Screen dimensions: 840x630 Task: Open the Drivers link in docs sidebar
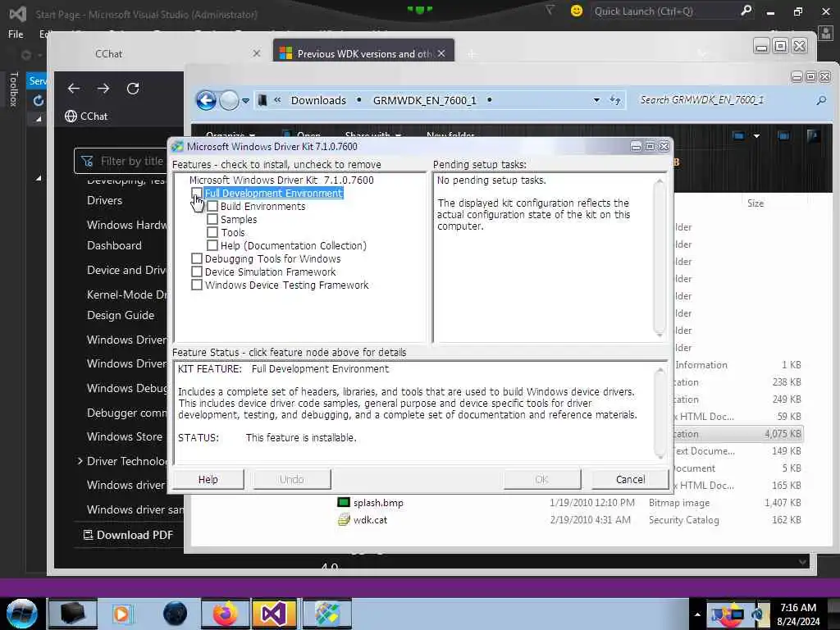(104, 200)
